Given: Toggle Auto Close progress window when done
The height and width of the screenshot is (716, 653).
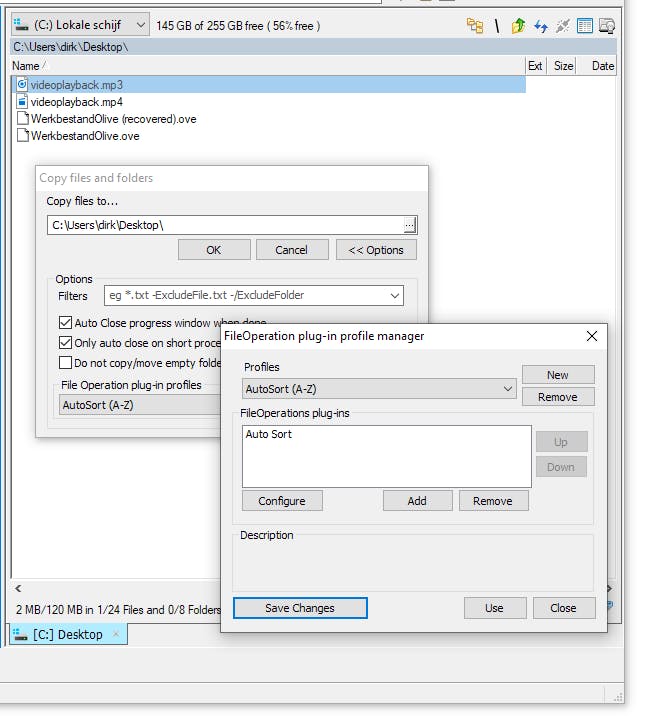Looking at the screenshot, I should pyautogui.click(x=65, y=322).
